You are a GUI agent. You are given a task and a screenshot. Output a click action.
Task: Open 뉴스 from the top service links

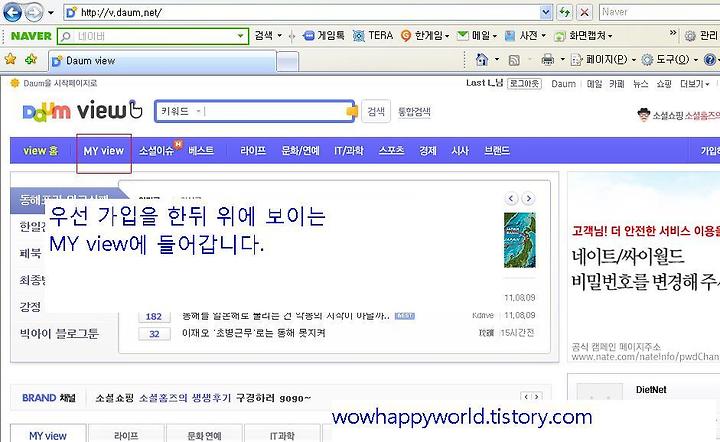pyautogui.click(x=641, y=84)
